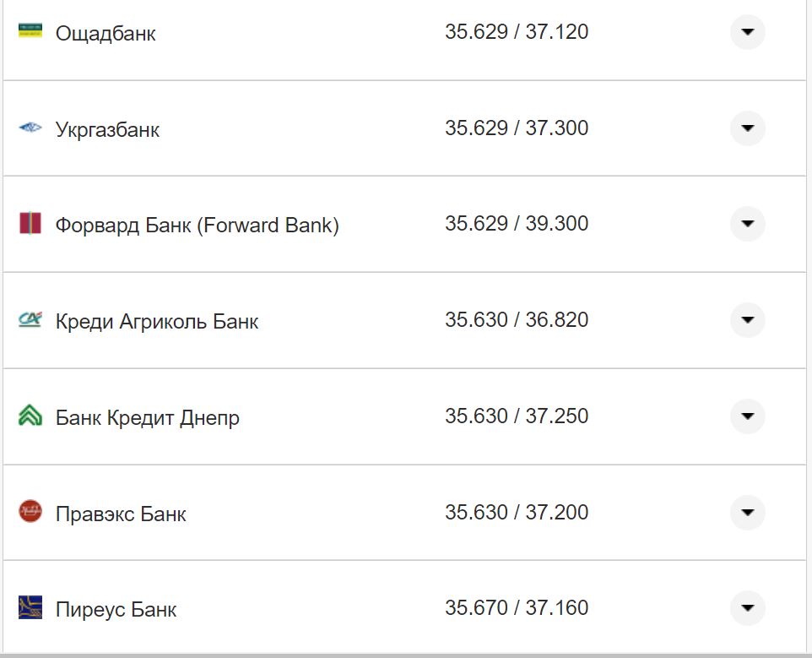Click the 35.670 / 37.160 rate value

(x=518, y=606)
